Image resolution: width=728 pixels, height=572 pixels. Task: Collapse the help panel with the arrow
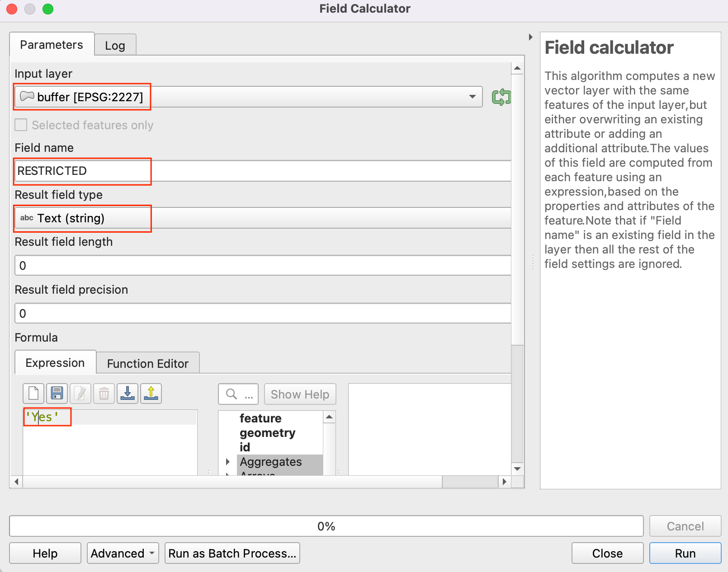coord(530,37)
